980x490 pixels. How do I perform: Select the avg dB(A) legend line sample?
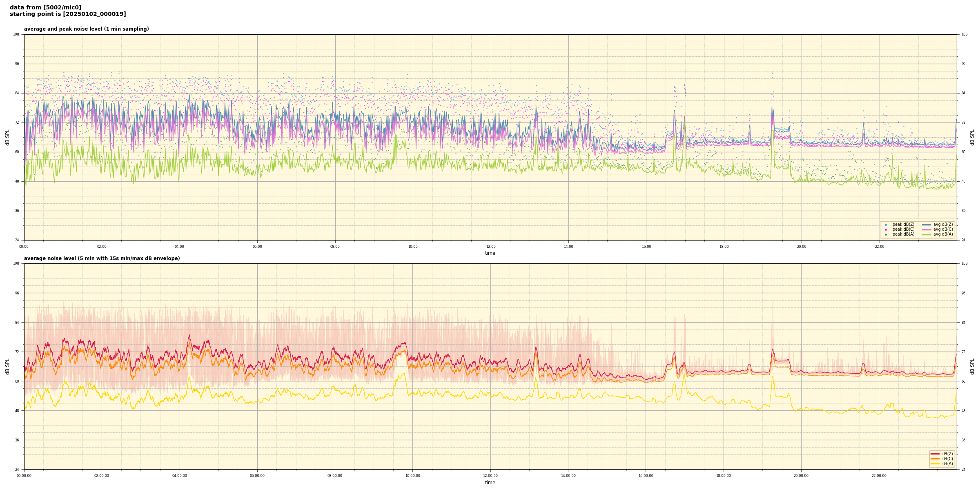click(x=927, y=234)
